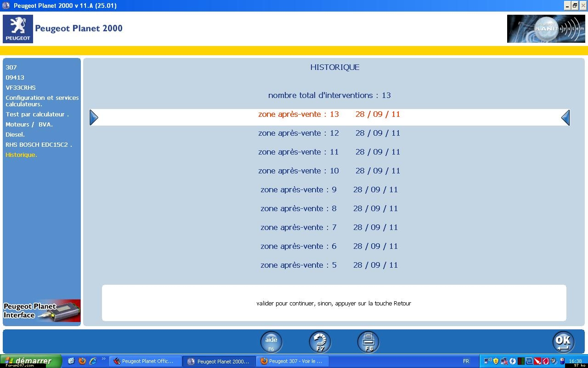Click the FR language indicator
The image size is (588, 368).
click(x=466, y=362)
